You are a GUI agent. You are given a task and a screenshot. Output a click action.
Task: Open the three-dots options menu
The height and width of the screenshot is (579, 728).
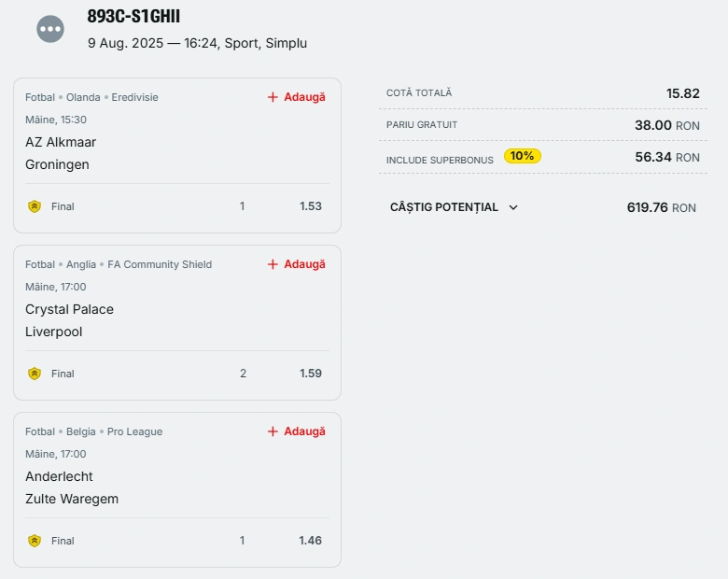50,29
